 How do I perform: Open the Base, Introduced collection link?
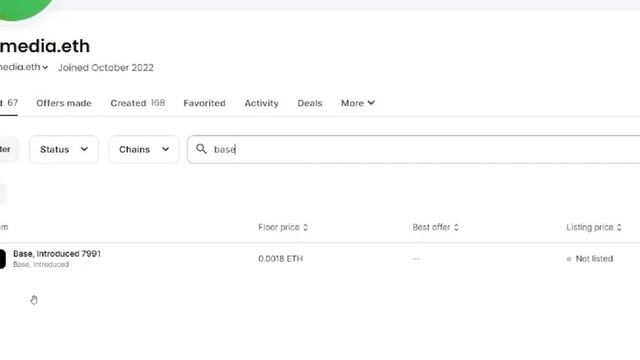(41, 264)
